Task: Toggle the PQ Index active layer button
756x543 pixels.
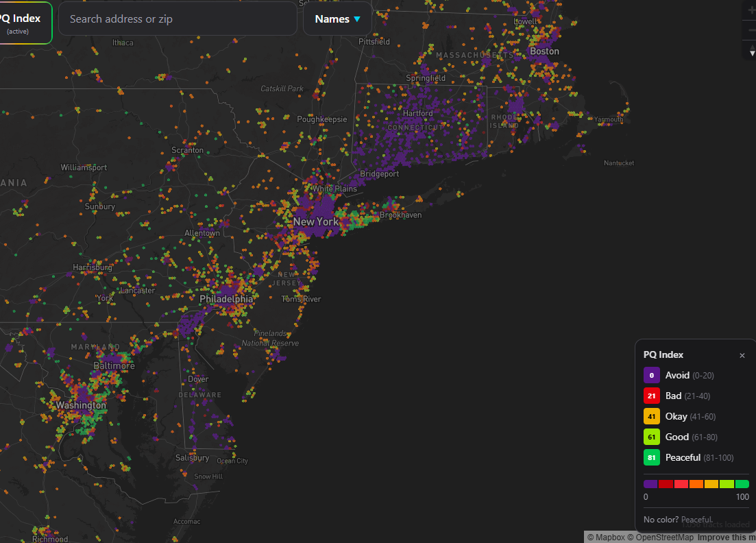Action: [24, 23]
